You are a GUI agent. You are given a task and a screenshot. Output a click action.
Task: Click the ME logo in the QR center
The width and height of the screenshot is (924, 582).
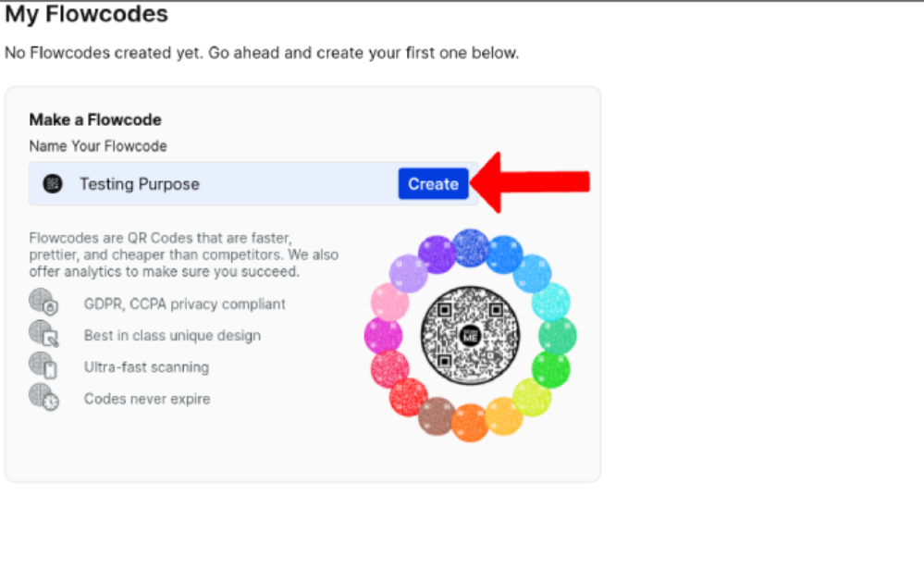470,336
